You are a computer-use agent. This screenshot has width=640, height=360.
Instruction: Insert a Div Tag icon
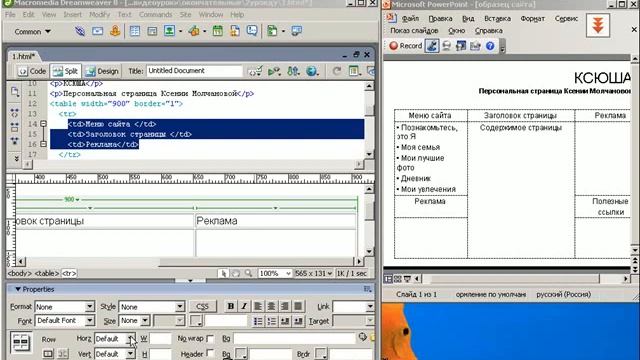152,31
